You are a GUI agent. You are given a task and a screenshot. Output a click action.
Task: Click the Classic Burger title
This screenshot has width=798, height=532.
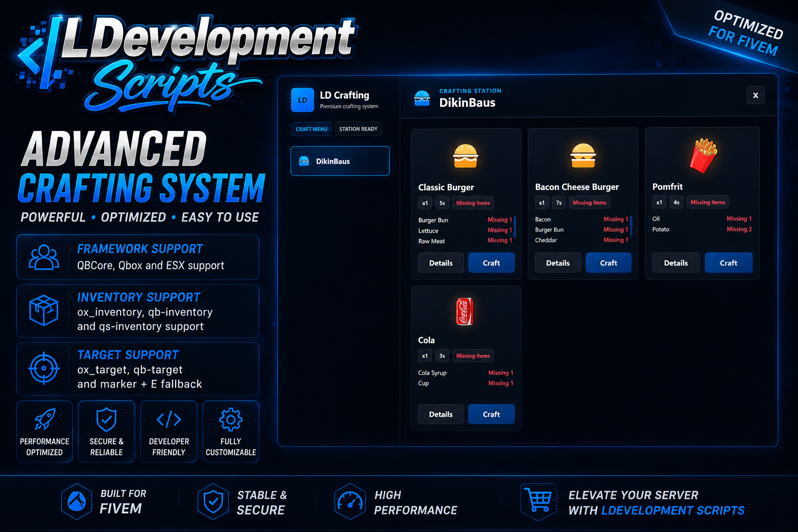pos(446,187)
